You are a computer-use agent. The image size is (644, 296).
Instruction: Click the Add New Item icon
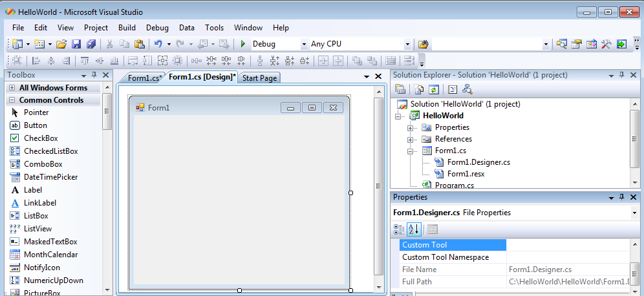[x=39, y=44]
